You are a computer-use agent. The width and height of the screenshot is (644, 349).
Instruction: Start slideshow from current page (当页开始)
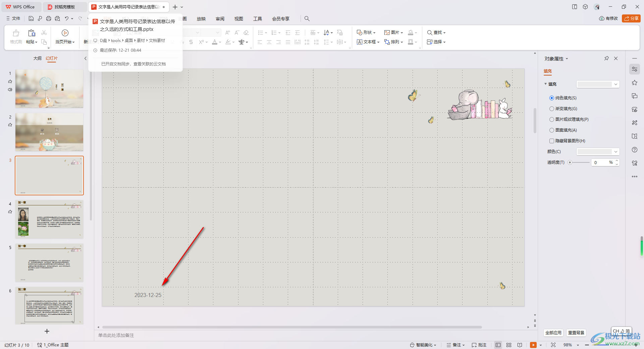[65, 36]
